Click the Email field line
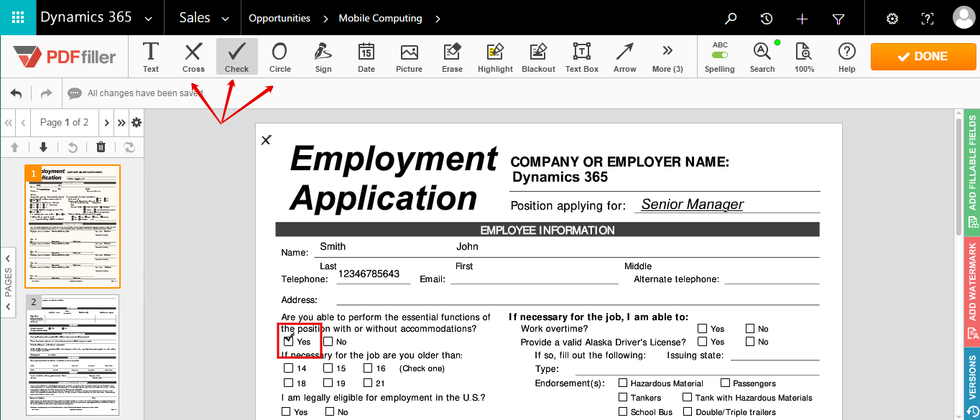 click(x=535, y=279)
